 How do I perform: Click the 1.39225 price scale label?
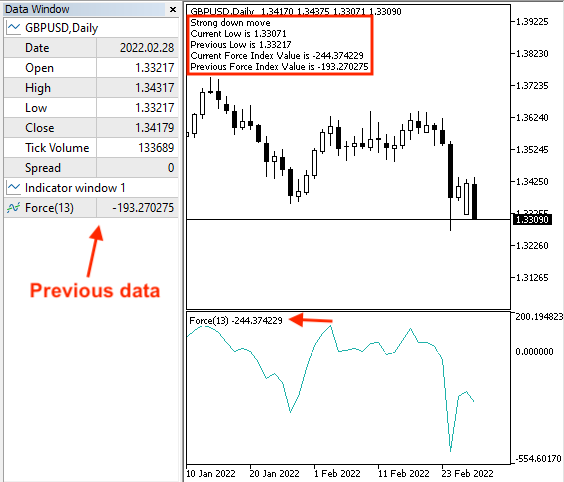pos(532,22)
